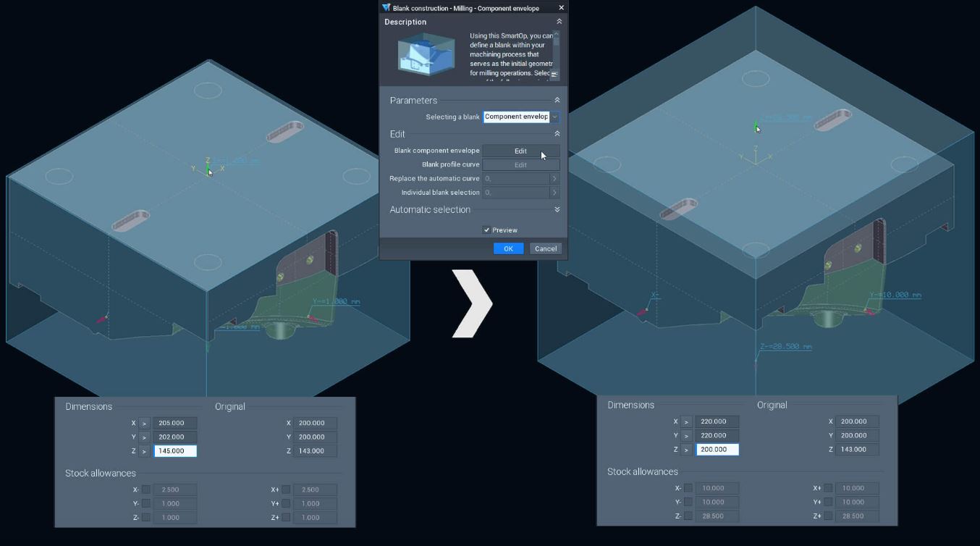This screenshot has height=546, width=980.
Task: Click the arrow button beside Z 200.000
Action: (686, 450)
